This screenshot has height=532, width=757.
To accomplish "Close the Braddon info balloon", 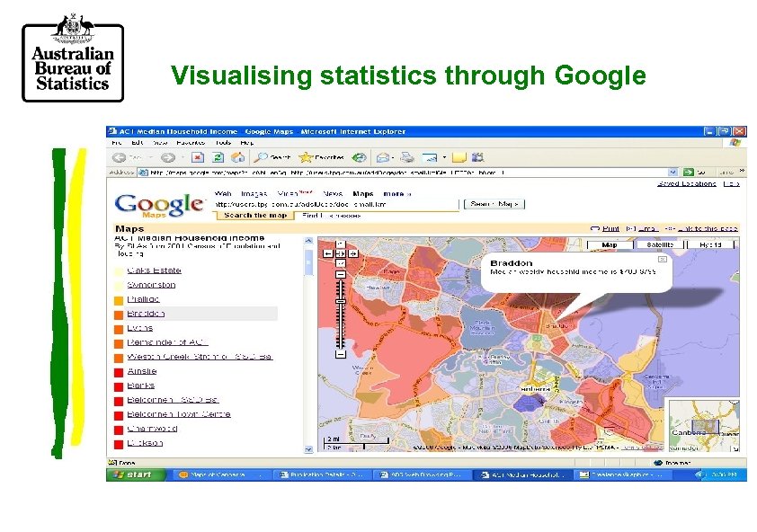I will (x=663, y=260).
